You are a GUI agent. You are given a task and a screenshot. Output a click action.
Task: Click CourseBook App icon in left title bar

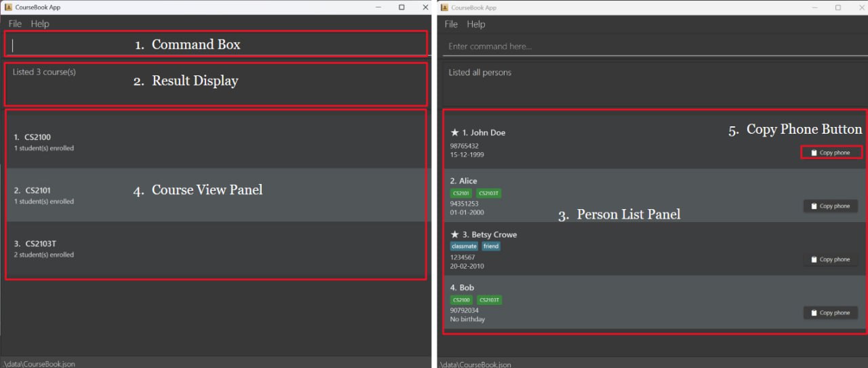coord(7,7)
